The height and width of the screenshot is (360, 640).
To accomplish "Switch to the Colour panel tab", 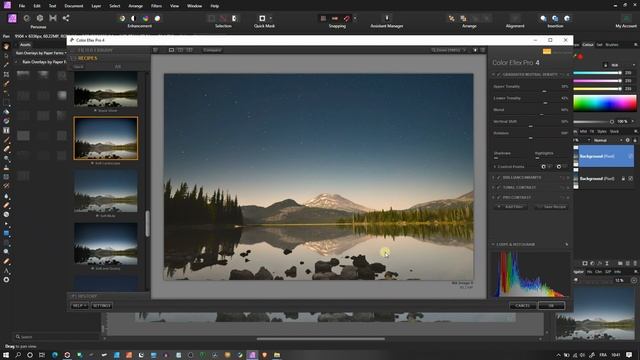I will 588,44.
